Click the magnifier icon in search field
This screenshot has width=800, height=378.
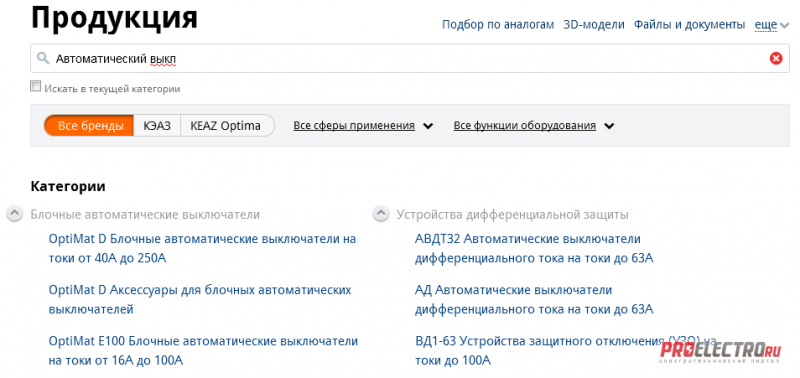(x=43, y=58)
